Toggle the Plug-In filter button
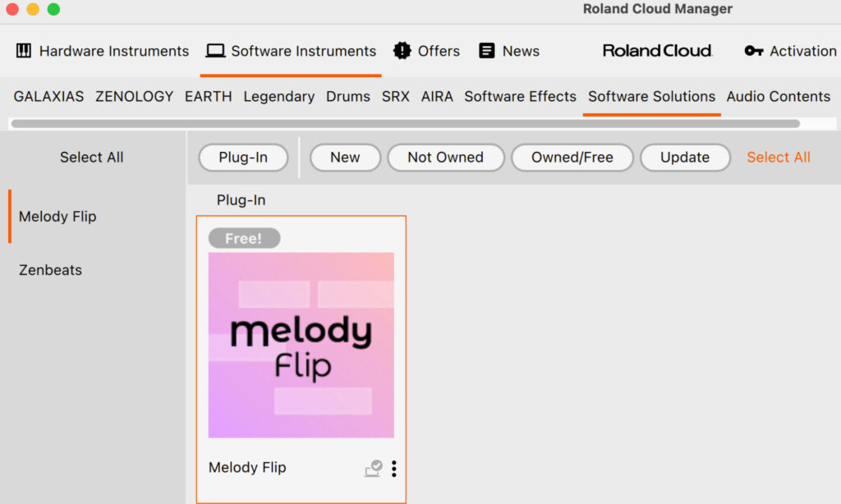The height and width of the screenshot is (504, 841). coord(243,158)
